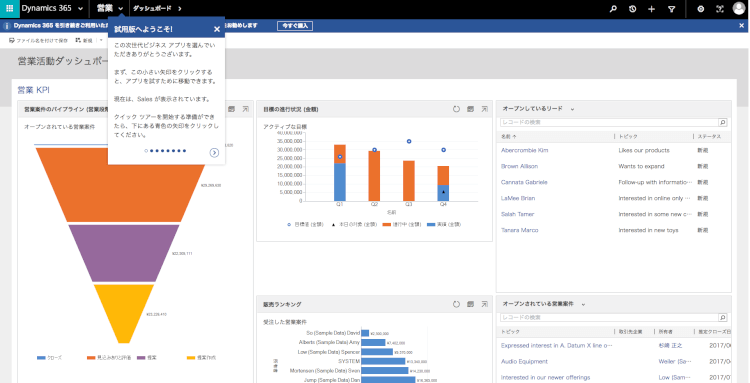Open opportunity Audio Equipment
This screenshot has width=750, height=383.
click(x=524, y=361)
